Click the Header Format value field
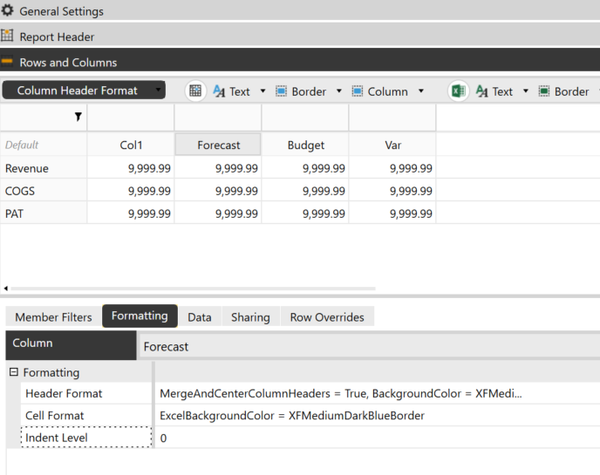600x475 pixels. pyautogui.click(x=375, y=393)
